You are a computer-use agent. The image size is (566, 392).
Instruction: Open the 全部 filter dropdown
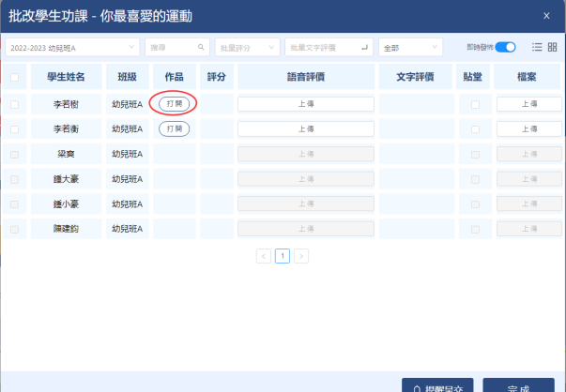pos(409,46)
